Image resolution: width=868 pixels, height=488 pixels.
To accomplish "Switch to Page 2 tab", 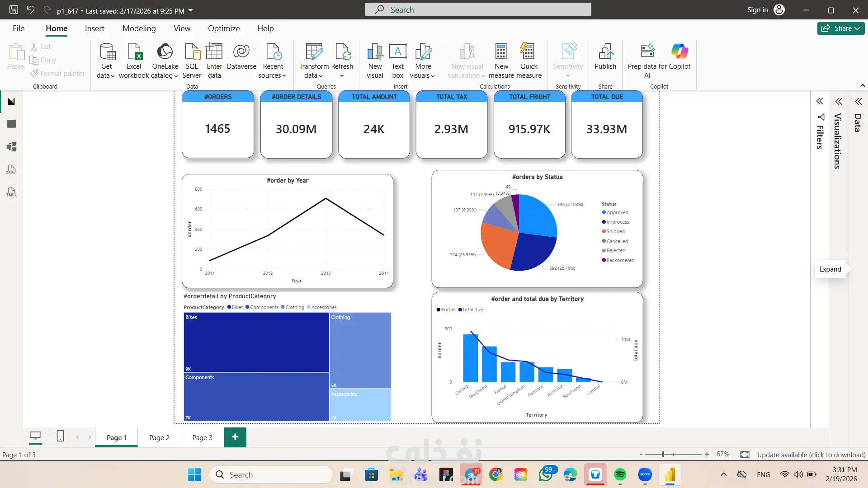I will tap(159, 437).
